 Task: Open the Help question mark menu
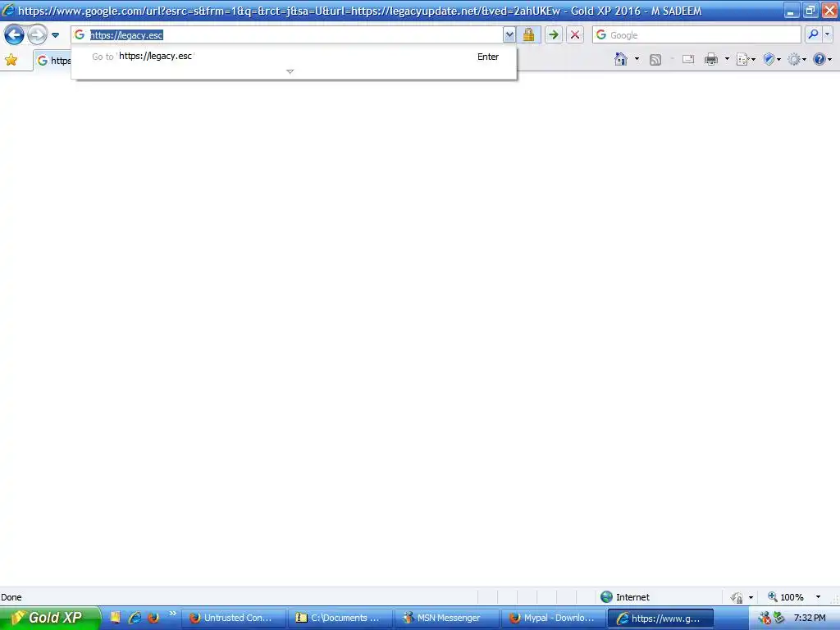[822, 59]
